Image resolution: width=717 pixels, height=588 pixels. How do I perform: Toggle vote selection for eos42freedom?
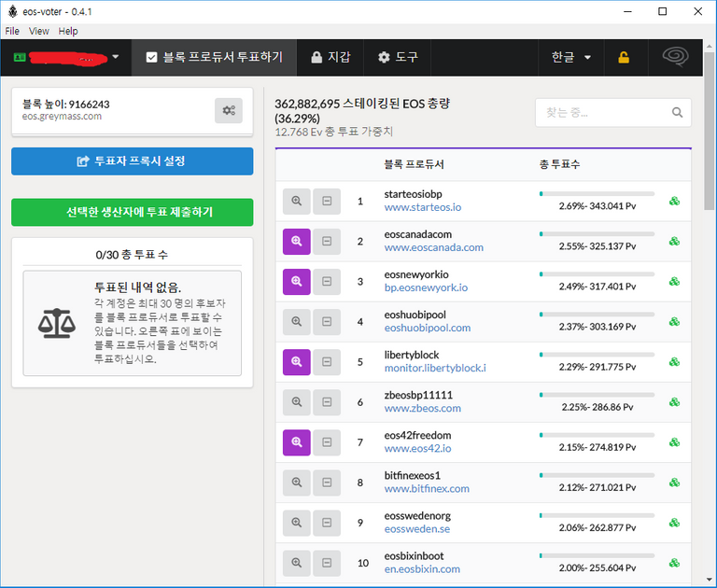click(x=327, y=442)
